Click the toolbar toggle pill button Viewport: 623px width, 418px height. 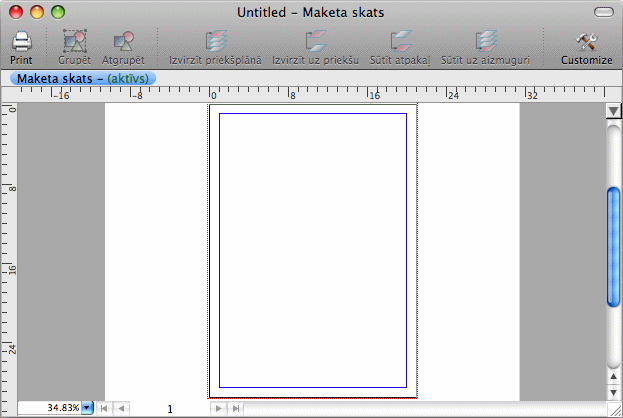click(x=604, y=12)
